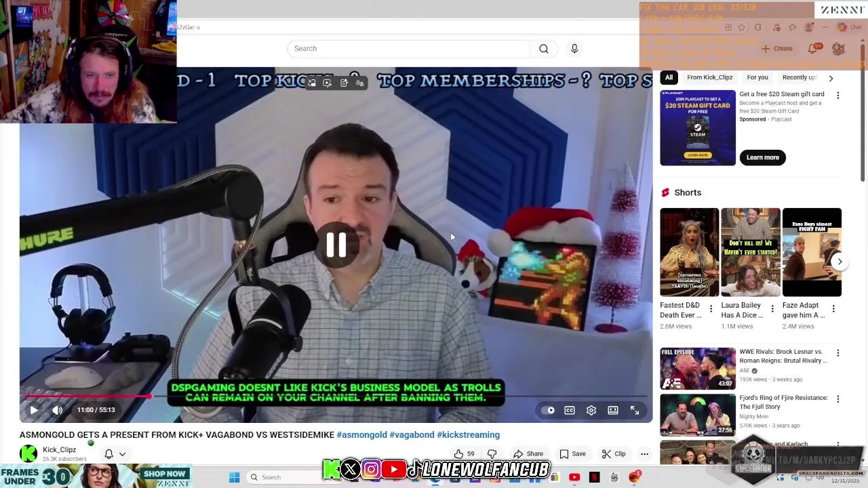Show the next Shorts with arrow
The image size is (868, 488).
pos(840,262)
